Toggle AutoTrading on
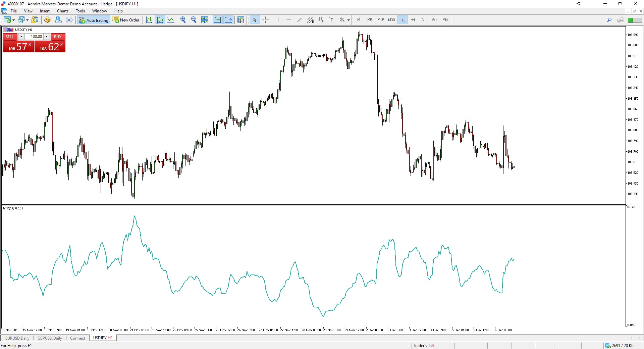Screen dimensions: 644x349 click(94, 20)
